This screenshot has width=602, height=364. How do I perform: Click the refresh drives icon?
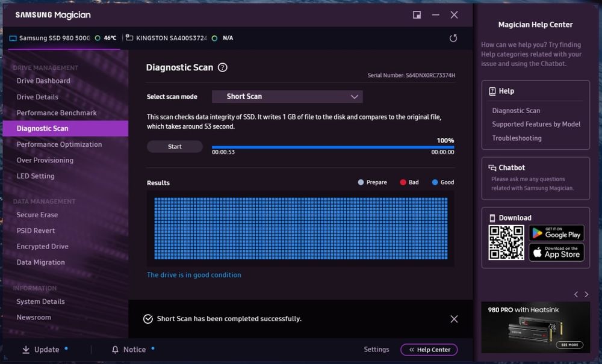point(453,38)
